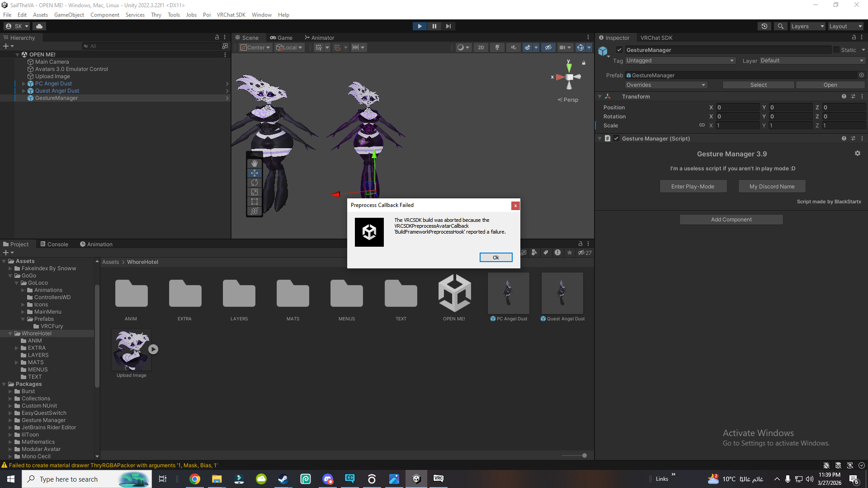Image resolution: width=868 pixels, height=488 pixels.
Task: Open the Layout dropdown
Action: [845, 26]
